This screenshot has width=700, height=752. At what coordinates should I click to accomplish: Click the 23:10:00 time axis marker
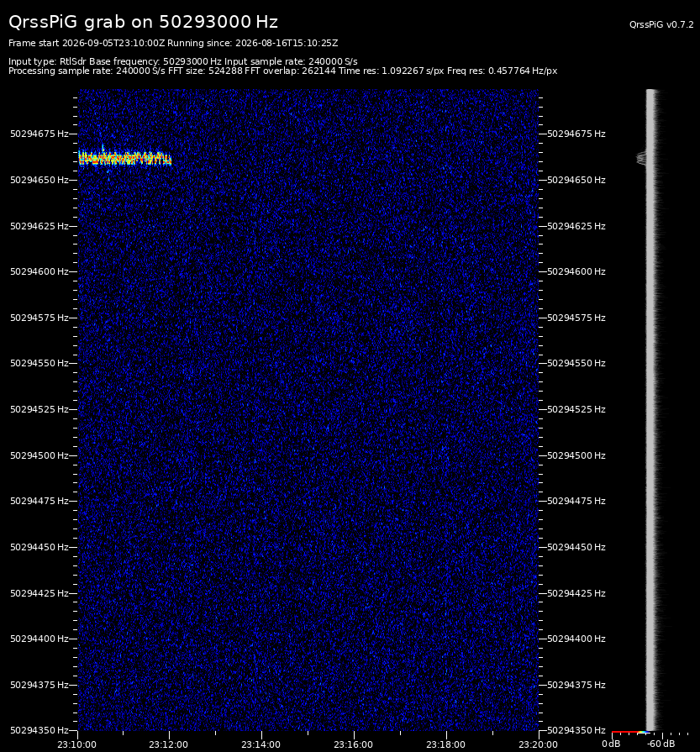point(76,744)
